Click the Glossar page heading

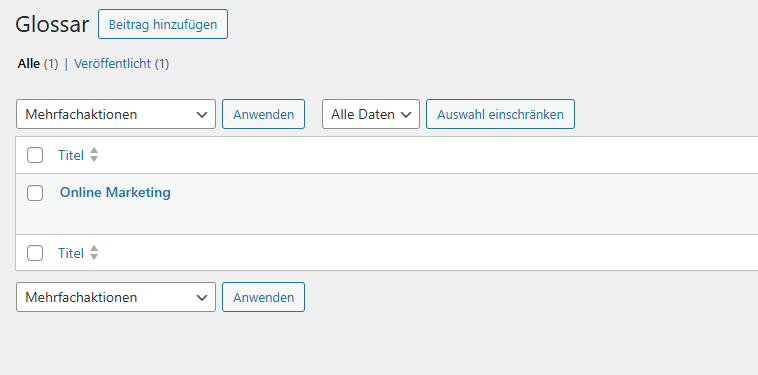(52, 24)
